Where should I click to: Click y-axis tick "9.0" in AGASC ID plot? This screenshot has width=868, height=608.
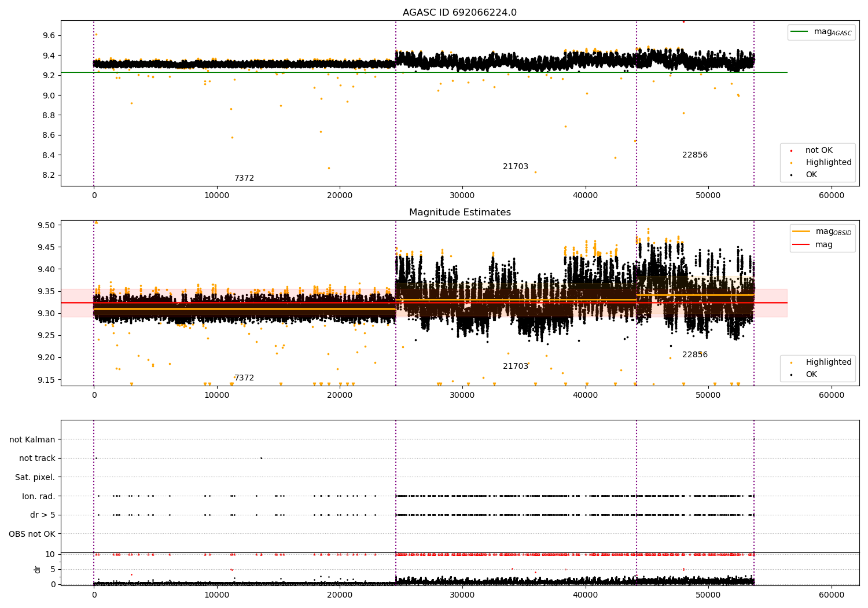49,95
